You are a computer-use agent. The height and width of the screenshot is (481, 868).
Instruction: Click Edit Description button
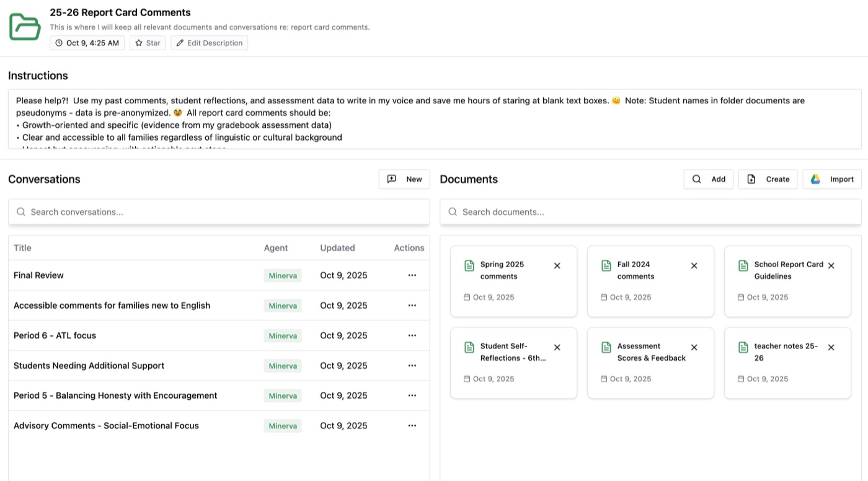(x=209, y=43)
